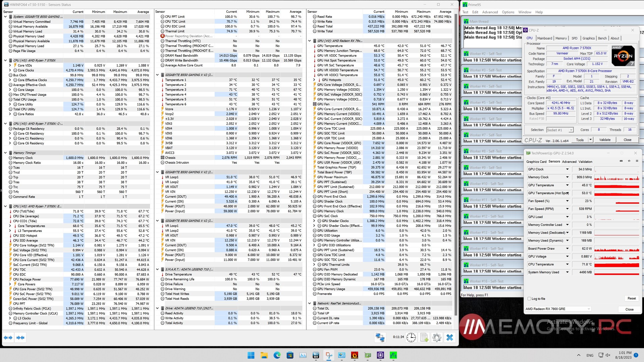
Task: Click the Close button in GPU-Z
Action: click(629, 309)
